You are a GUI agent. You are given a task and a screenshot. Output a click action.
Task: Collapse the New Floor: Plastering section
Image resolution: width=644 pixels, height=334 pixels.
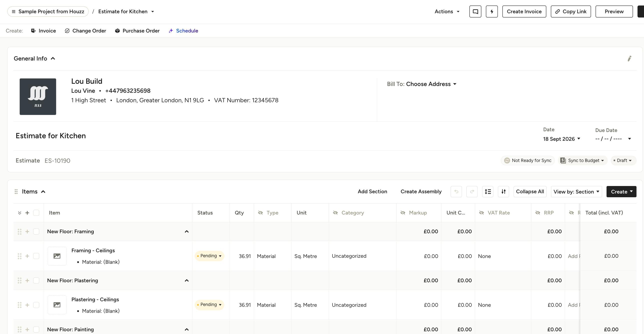pyautogui.click(x=187, y=280)
